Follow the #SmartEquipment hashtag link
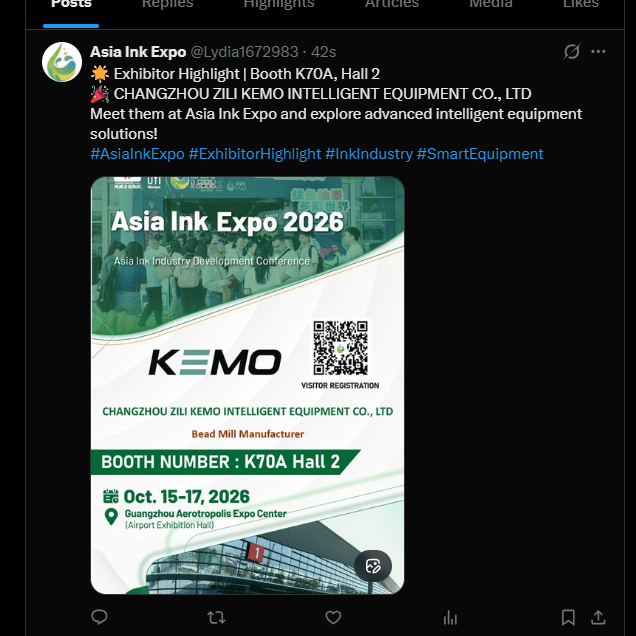 point(480,154)
